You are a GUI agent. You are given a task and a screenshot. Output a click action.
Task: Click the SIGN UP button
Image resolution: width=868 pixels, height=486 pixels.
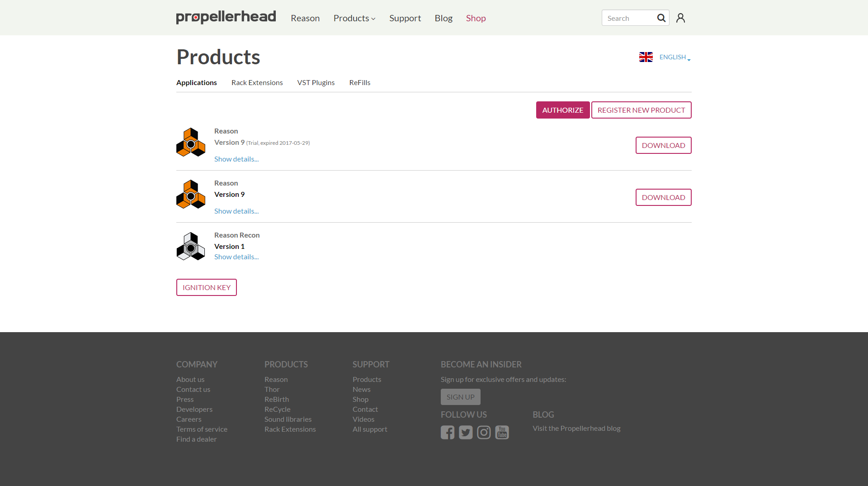[461, 397]
